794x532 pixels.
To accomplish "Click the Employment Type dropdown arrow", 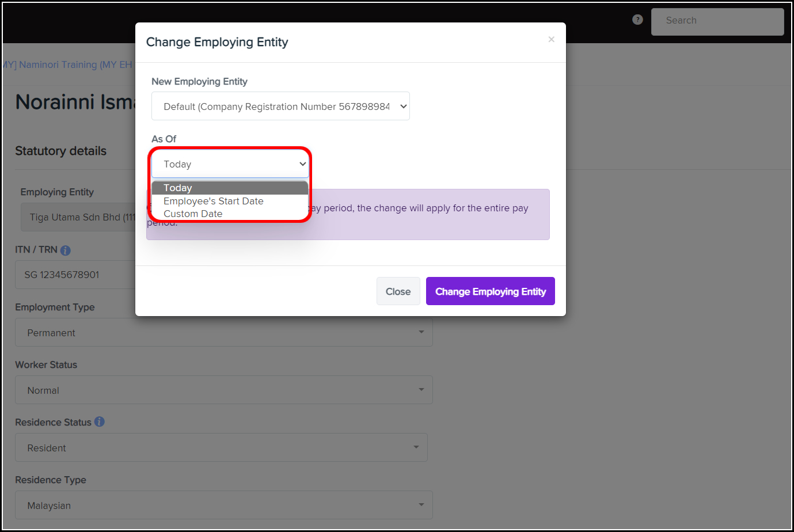I will pyautogui.click(x=421, y=332).
